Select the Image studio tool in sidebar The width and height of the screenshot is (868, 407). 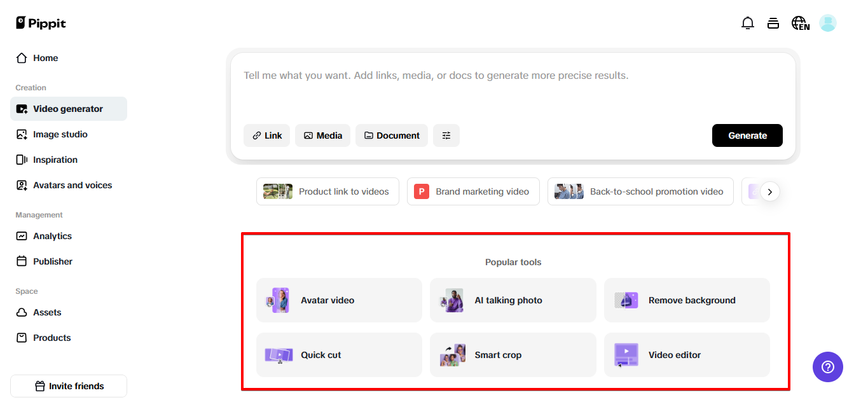pyautogui.click(x=59, y=134)
